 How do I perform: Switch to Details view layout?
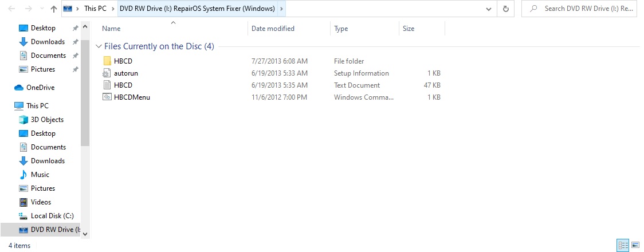pyautogui.click(x=623, y=246)
